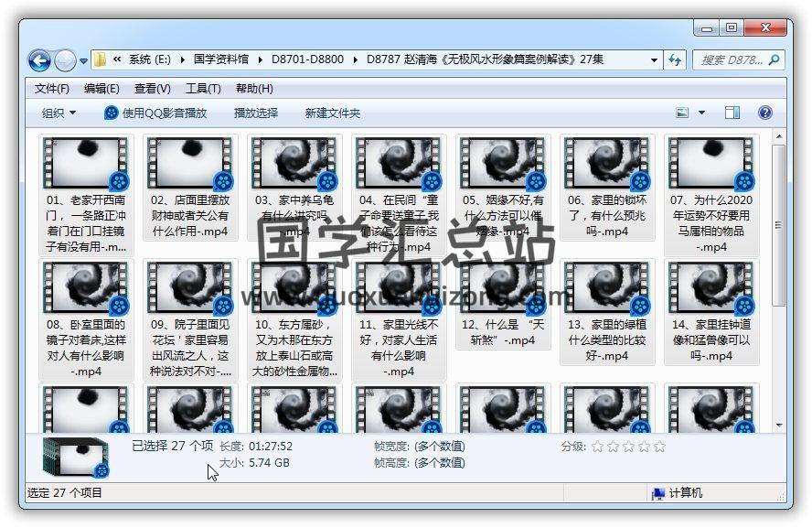Select video 11、家里光线不好 thumbnail
Viewport: 812px width, 528px height.
tap(399, 288)
